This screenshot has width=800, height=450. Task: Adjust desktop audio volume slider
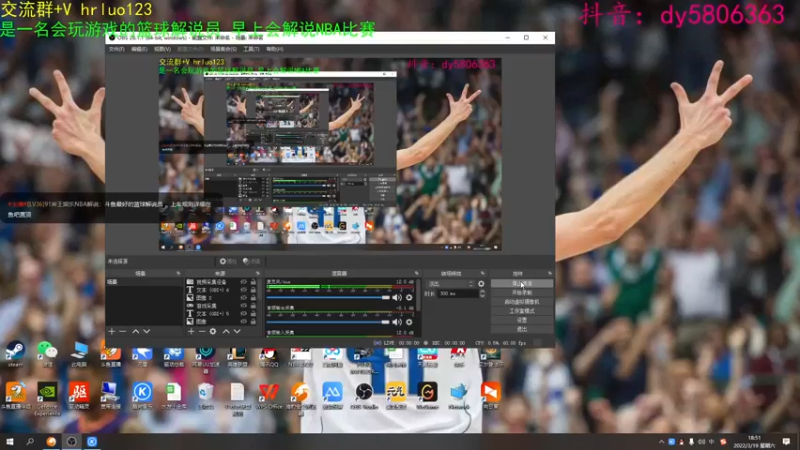[x=328, y=322]
